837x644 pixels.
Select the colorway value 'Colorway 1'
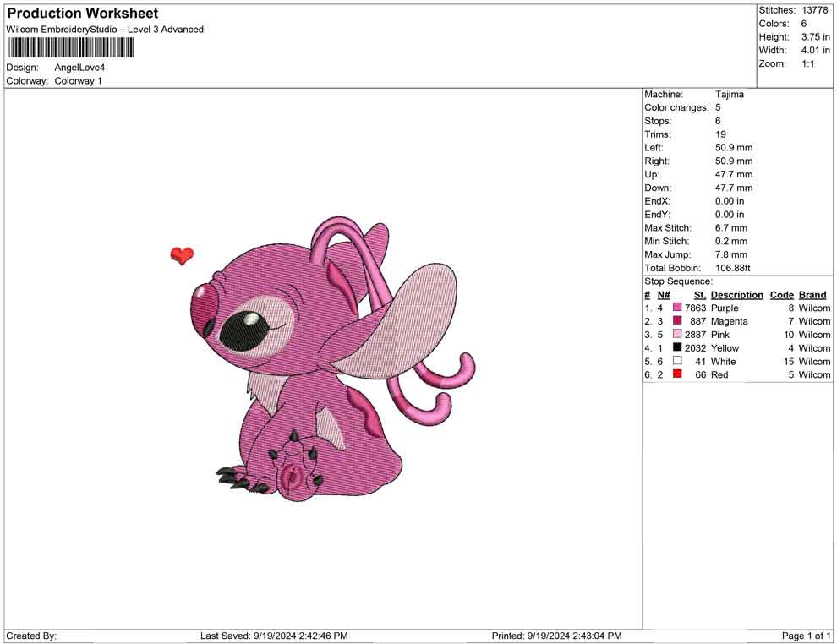click(78, 81)
